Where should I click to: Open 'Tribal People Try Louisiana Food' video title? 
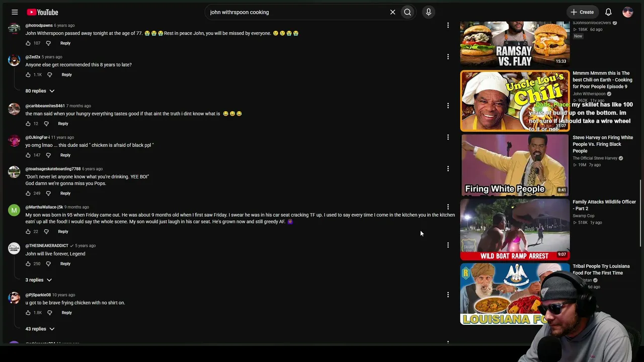point(601,269)
